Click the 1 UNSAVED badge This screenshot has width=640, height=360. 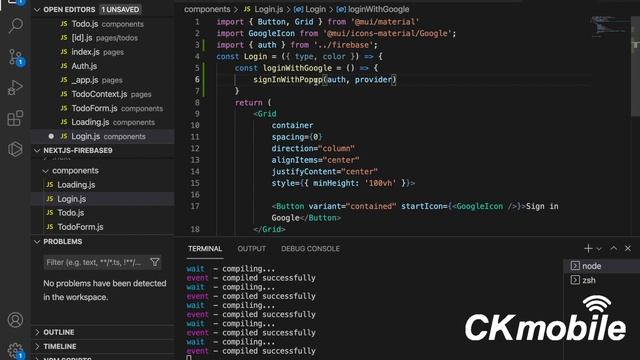tap(120, 9)
